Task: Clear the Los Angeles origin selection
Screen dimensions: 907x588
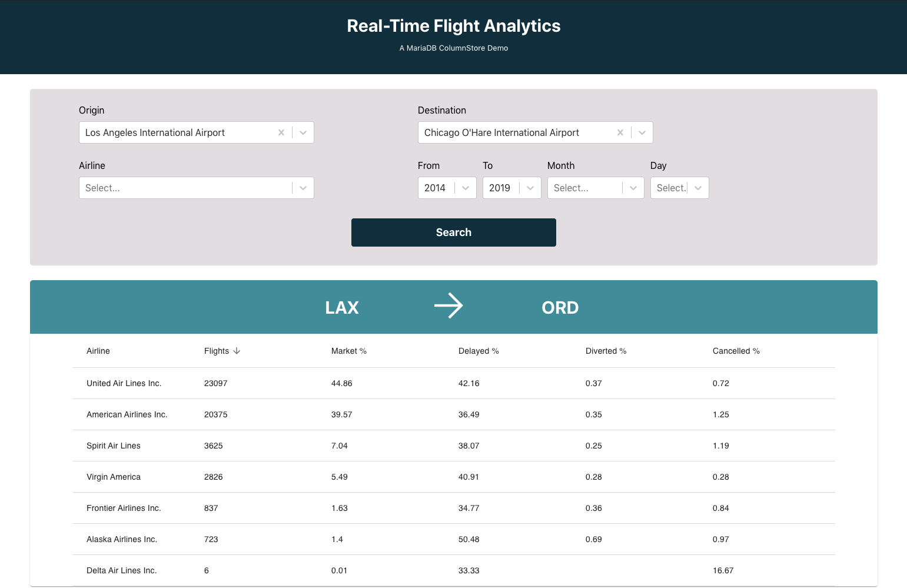Action: (281, 132)
